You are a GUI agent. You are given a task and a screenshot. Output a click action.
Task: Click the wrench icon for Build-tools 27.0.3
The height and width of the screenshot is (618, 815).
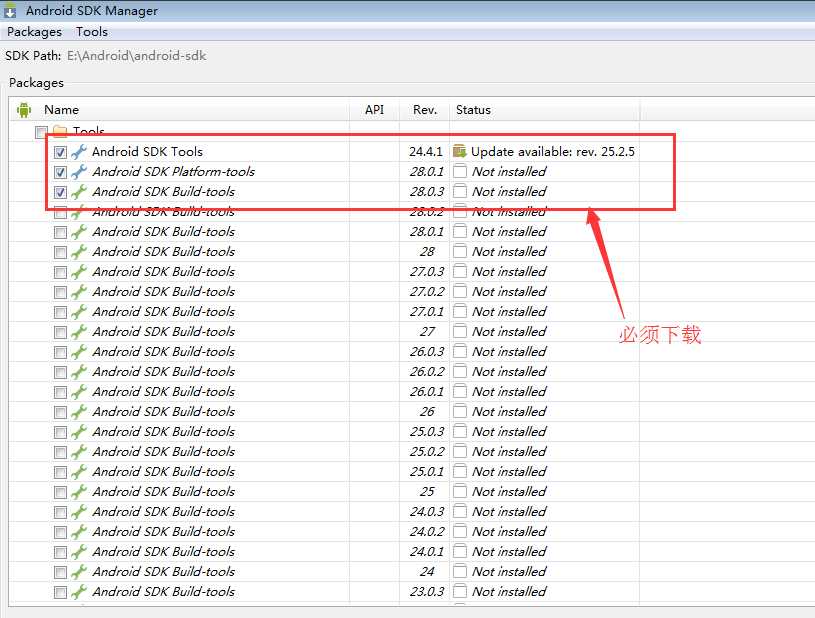[x=79, y=272]
